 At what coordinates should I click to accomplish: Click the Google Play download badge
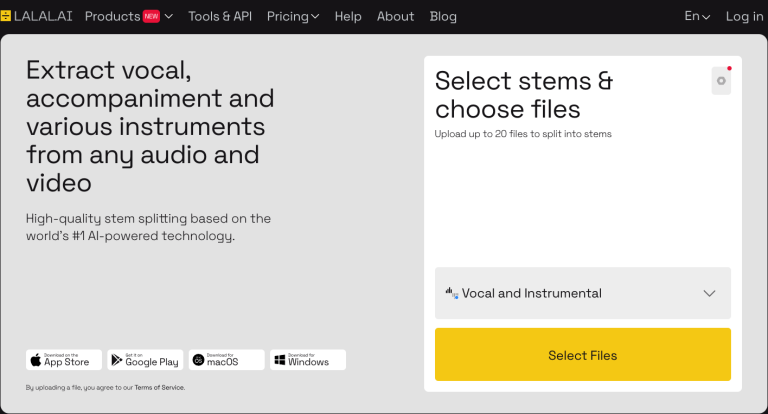145,360
